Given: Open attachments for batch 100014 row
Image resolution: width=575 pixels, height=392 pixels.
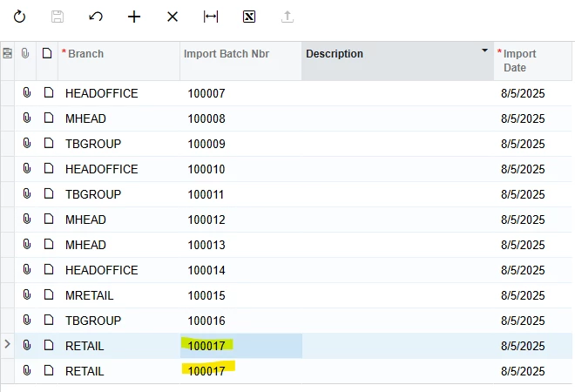Looking at the screenshot, I should pos(27,269).
